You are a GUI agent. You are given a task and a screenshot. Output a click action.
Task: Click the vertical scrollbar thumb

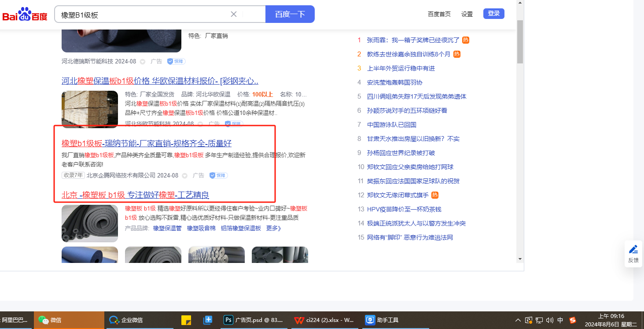(x=520, y=42)
